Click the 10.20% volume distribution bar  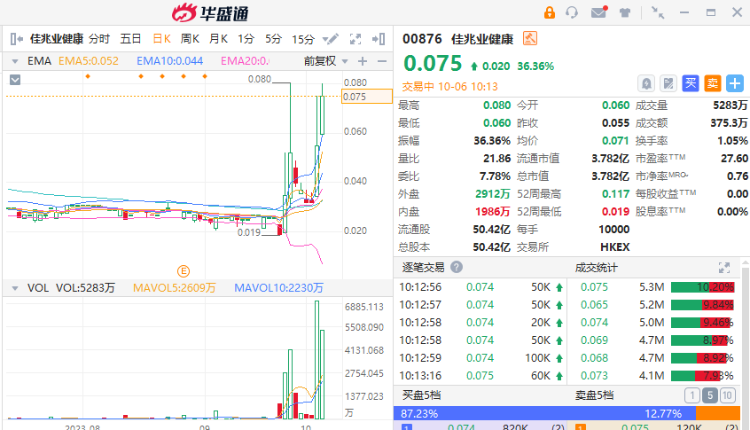pos(702,287)
